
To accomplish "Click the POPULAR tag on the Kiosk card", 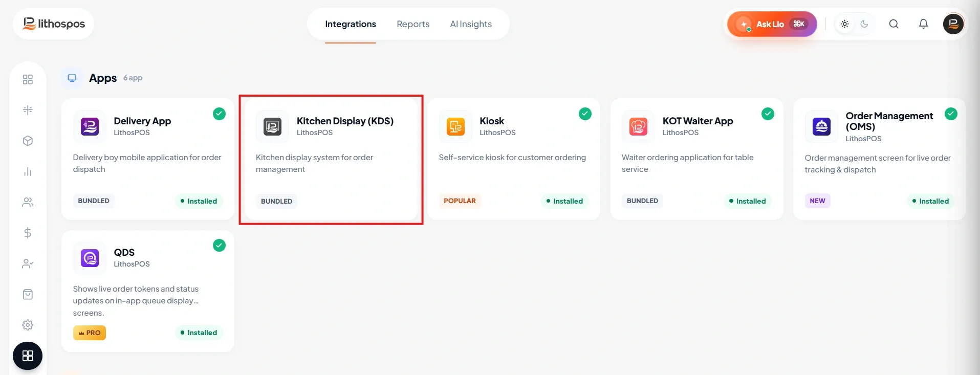I will [460, 201].
